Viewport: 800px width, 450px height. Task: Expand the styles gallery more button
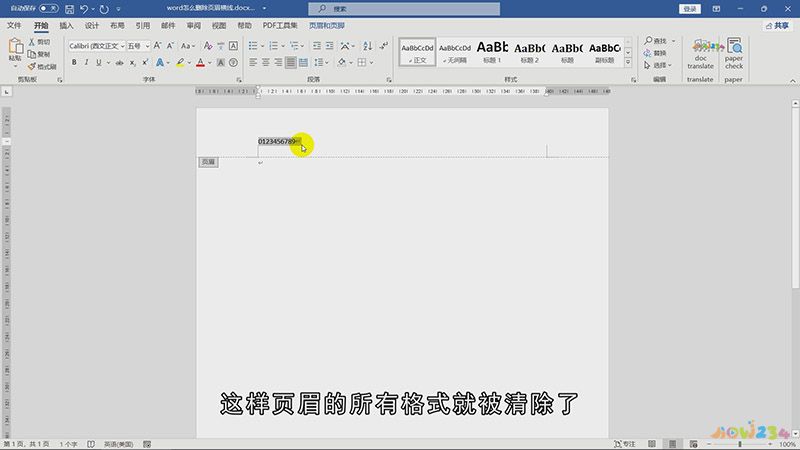pyautogui.click(x=628, y=62)
